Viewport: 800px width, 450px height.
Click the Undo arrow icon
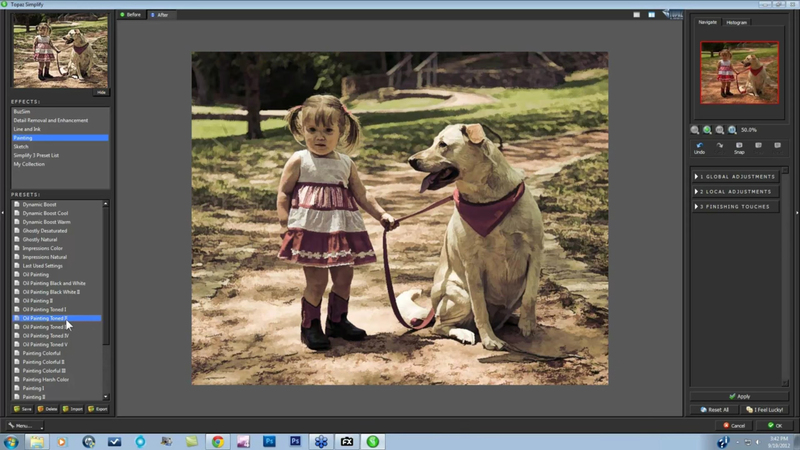tap(699, 145)
